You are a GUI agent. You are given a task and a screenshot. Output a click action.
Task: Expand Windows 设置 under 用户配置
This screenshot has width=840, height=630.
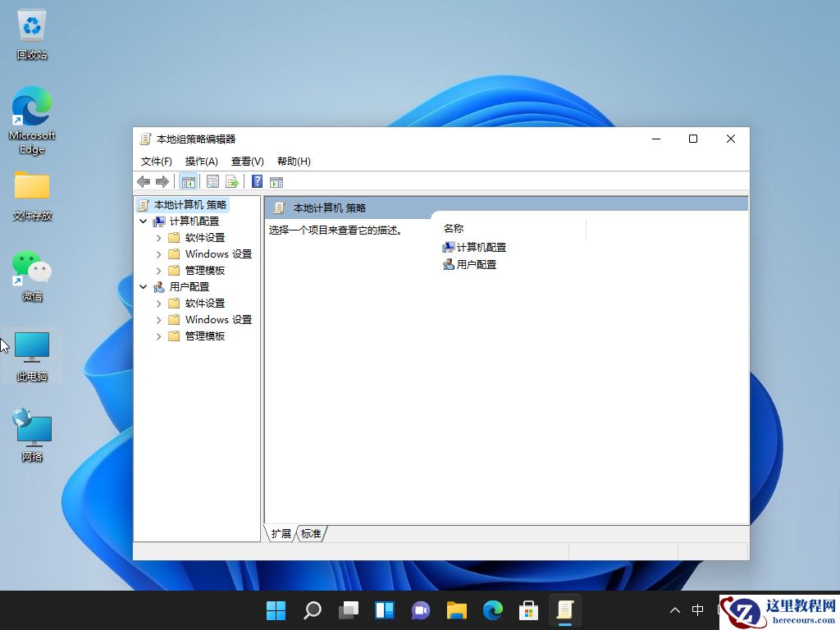coord(157,319)
